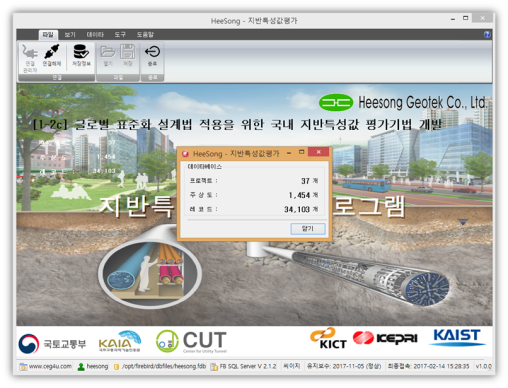Click the 종료 exit icon in ribbon
Viewport: 508px width, 388px height.
152,51
